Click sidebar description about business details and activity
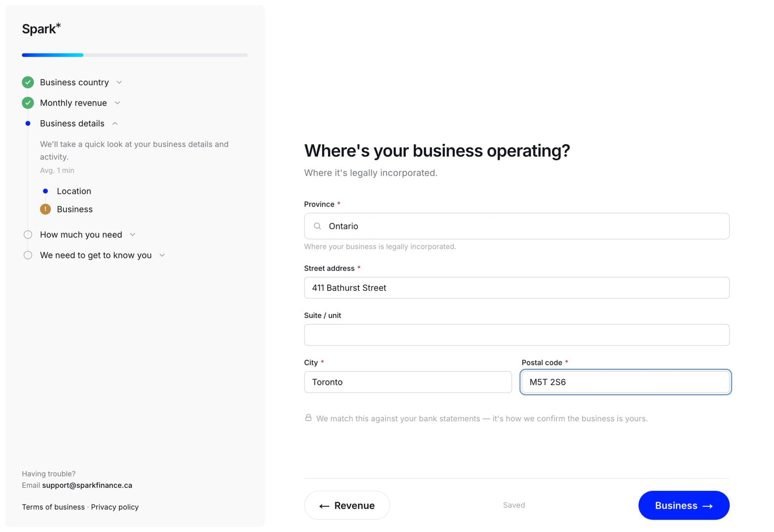Image resolution: width=774 pixels, height=532 pixels. point(134,150)
